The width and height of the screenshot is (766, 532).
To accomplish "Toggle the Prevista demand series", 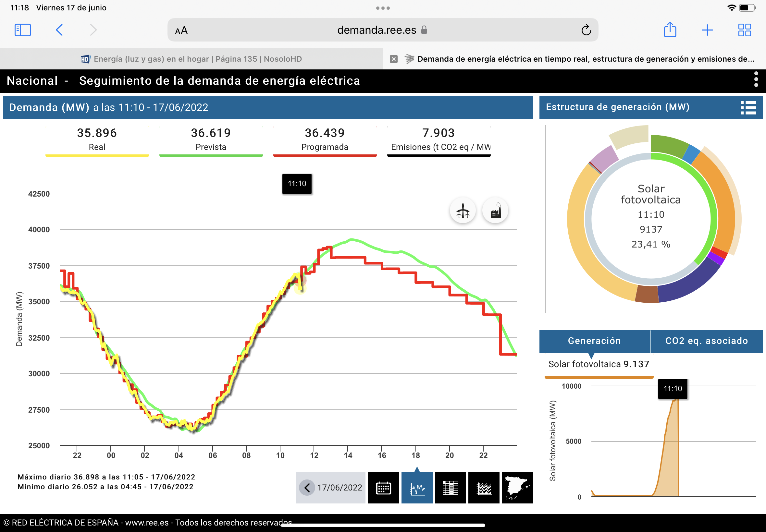I will point(211,141).
